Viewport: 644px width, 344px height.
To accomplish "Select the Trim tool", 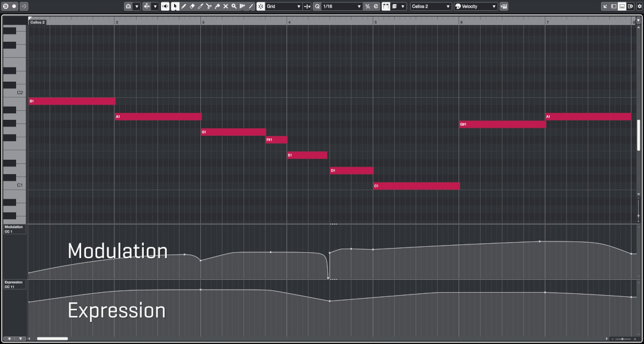I will pyautogui.click(x=200, y=7).
